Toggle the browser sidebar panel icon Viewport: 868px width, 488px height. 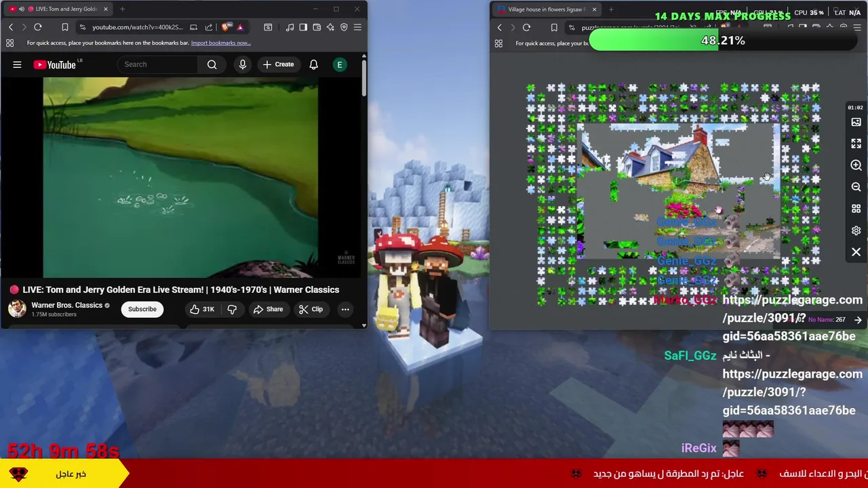303,27
